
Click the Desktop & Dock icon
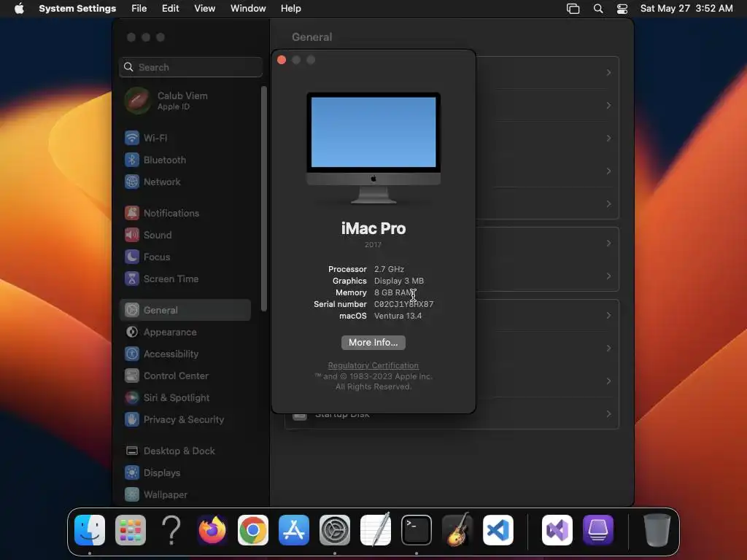coord(132,451)
